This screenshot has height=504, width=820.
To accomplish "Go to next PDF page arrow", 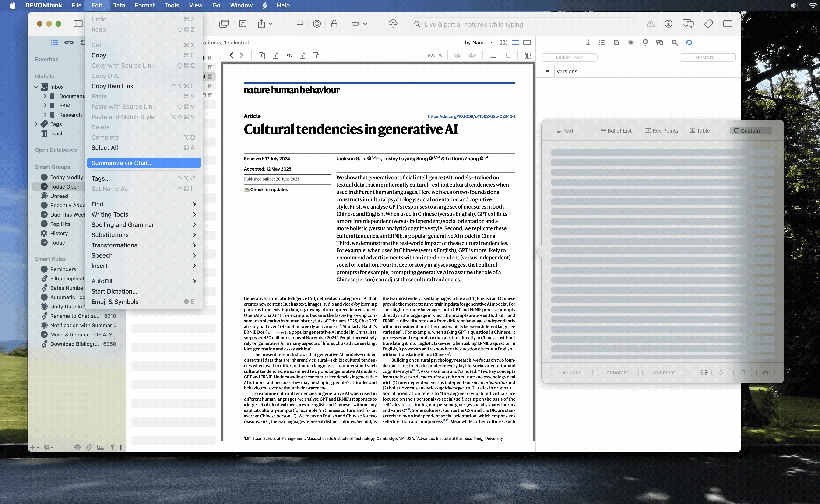I will (x=302, y=55).
